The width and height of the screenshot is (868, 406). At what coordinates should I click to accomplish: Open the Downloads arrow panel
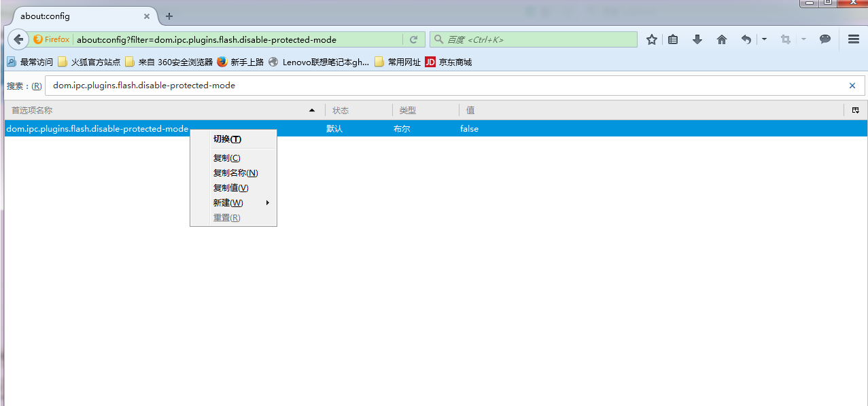coord(697,39)
